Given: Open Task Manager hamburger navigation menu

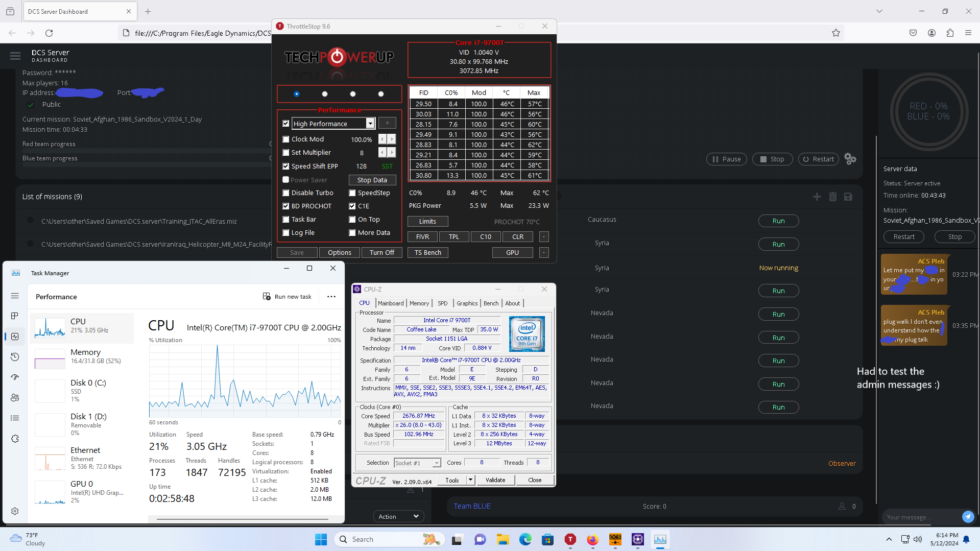Looking at the screenshot, I should (15, 296).
